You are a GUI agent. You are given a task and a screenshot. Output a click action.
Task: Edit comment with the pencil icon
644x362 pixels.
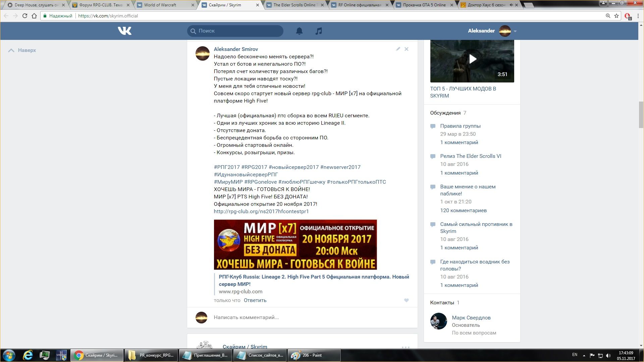(398, 49)
